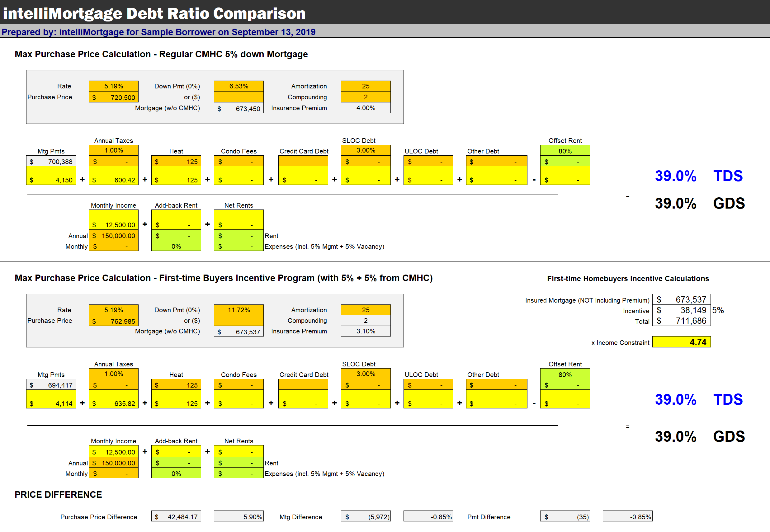Click the 42,484.17 Purchase Price Difference cell
Viewport: 770px width, 532px height.
176,516
